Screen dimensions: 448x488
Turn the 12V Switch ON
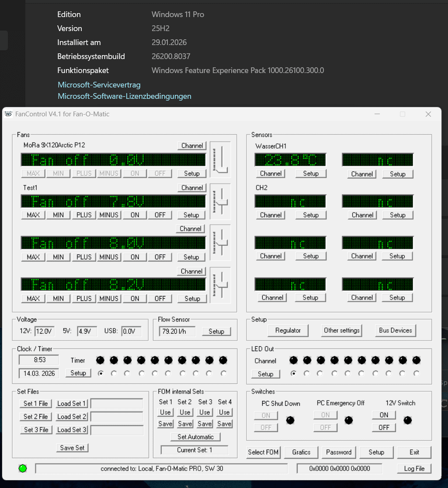pos(384,415)
